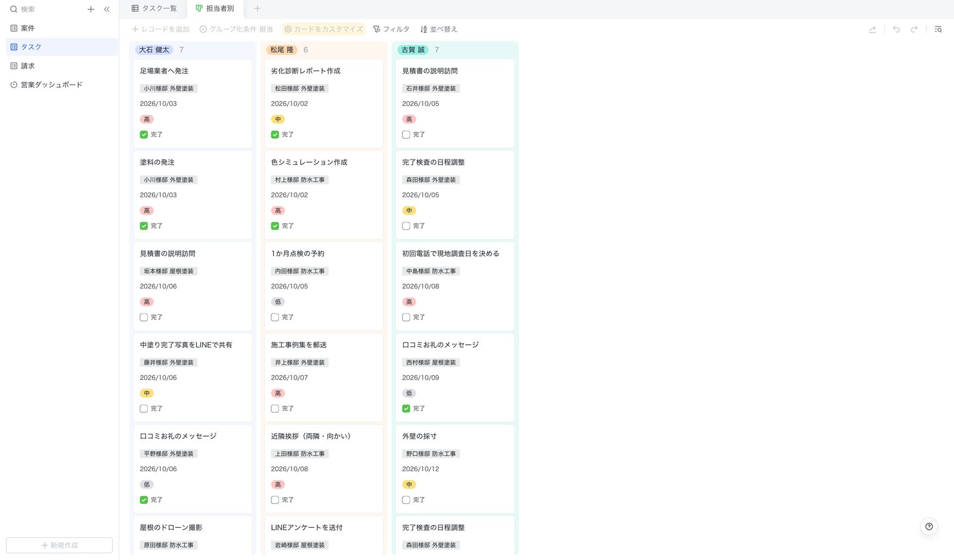
Task: Click the undo arrow icon
Action: 896,29
